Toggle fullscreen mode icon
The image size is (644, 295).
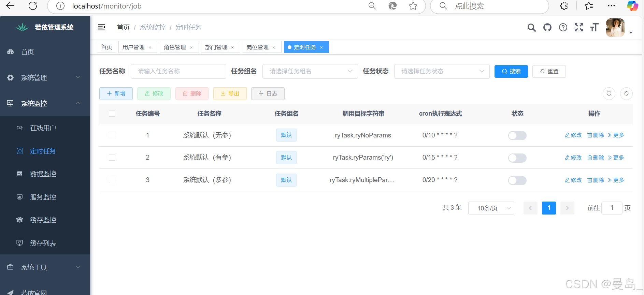[579, 28]
